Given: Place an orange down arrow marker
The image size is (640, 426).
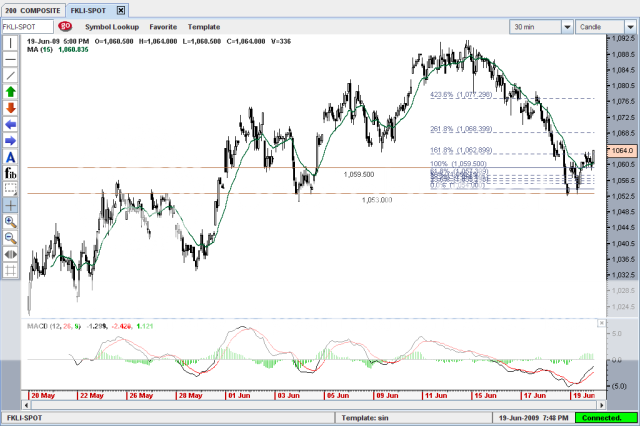Looking at the screenshot, I should (x=11, y=108).
